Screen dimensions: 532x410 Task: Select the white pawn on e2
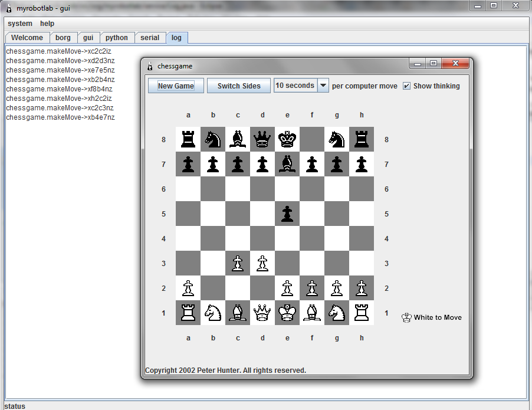[287, 288]
